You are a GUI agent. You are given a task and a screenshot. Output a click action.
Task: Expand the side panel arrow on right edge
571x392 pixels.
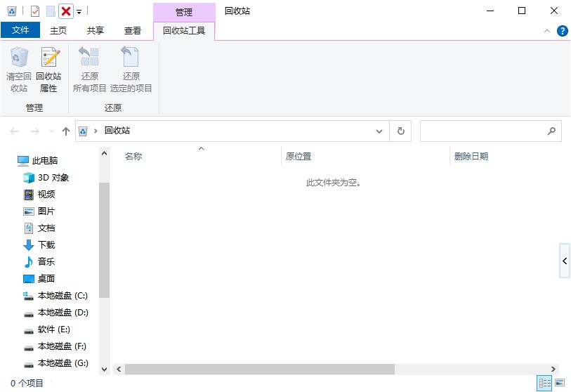(565, 261)
